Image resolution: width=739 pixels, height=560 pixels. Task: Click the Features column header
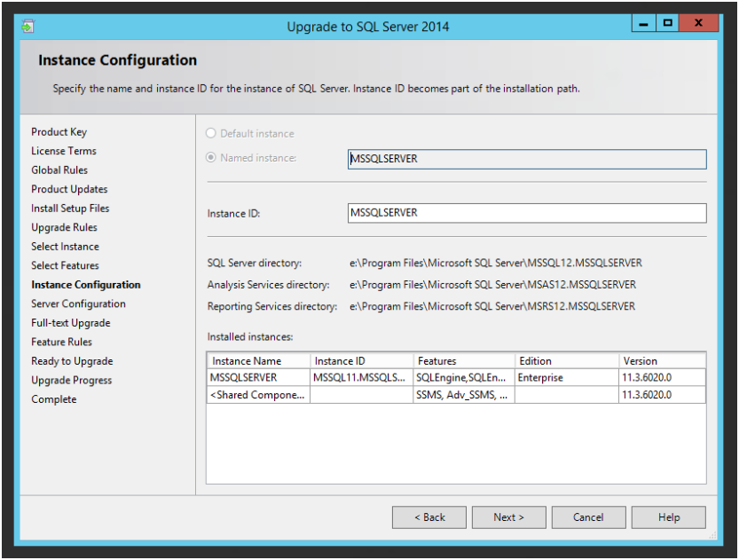464,361
